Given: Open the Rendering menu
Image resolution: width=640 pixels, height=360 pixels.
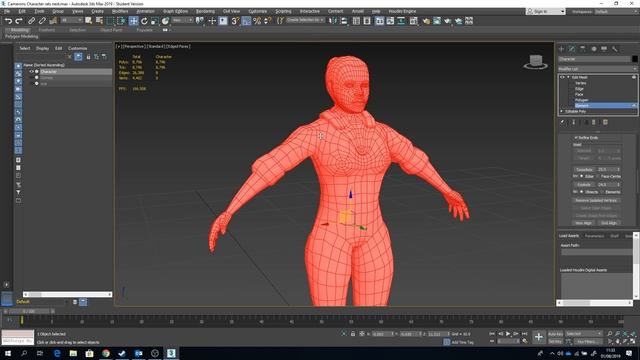Looking at the screenshot, I should point(205,11).
